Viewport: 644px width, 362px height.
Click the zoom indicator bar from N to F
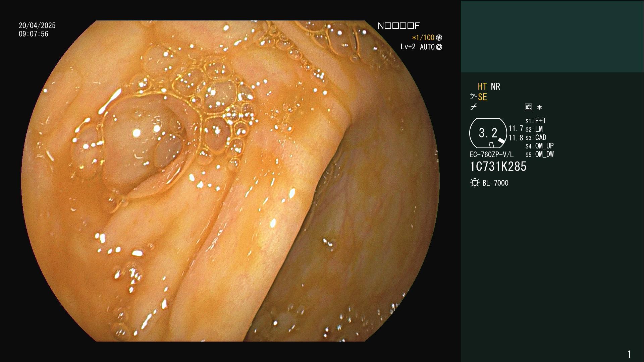[399, 26]
